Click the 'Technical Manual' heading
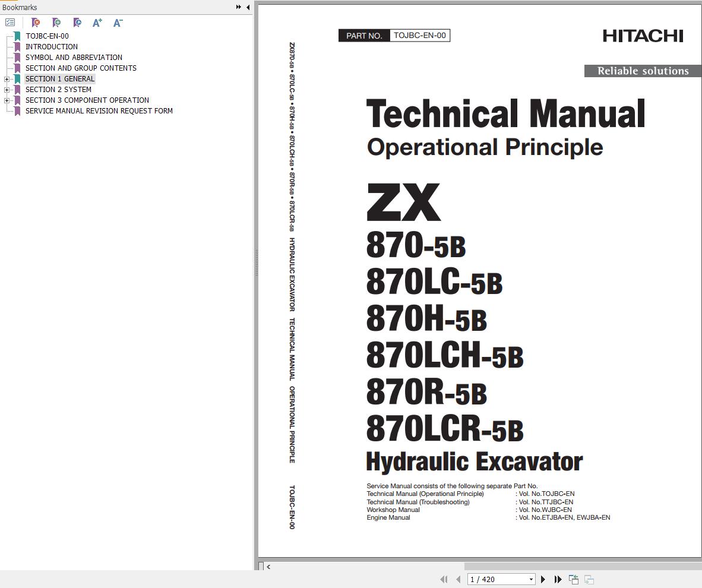 tap(506, 113)
